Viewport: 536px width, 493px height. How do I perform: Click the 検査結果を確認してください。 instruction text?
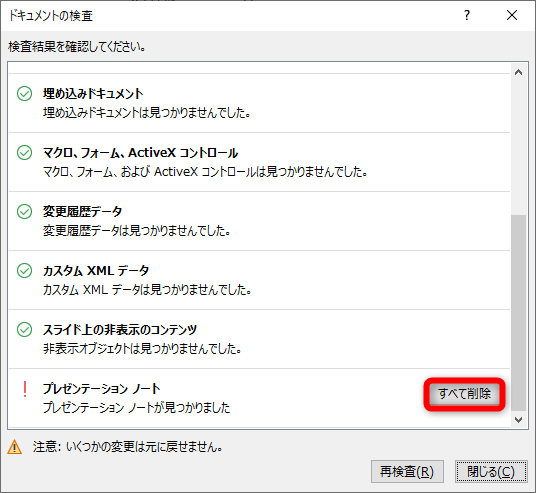(77, 46)
